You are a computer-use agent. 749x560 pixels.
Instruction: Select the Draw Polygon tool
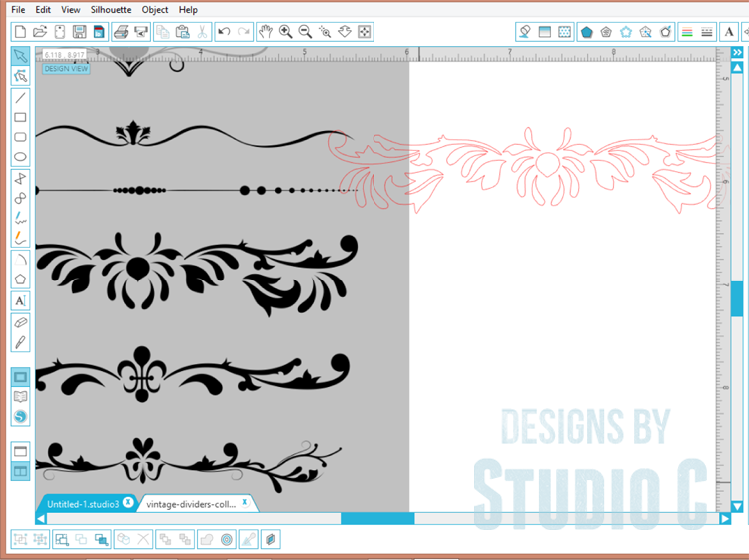pos(20,179)
